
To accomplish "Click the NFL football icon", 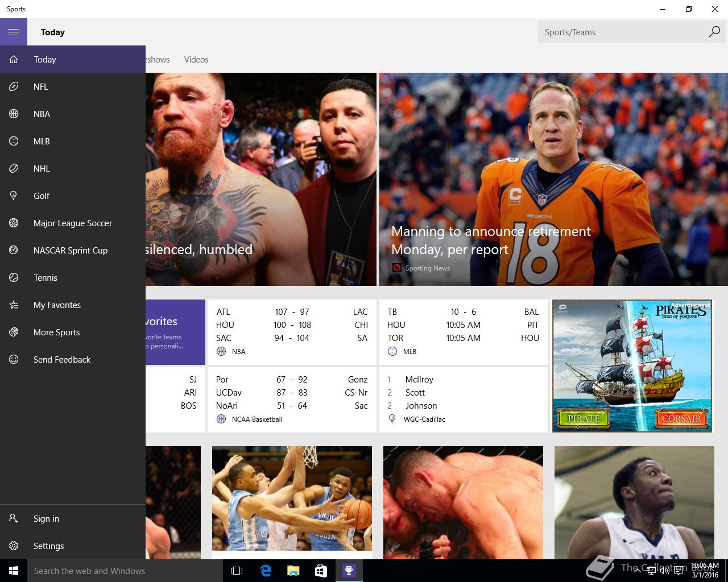I will [14, 86].
